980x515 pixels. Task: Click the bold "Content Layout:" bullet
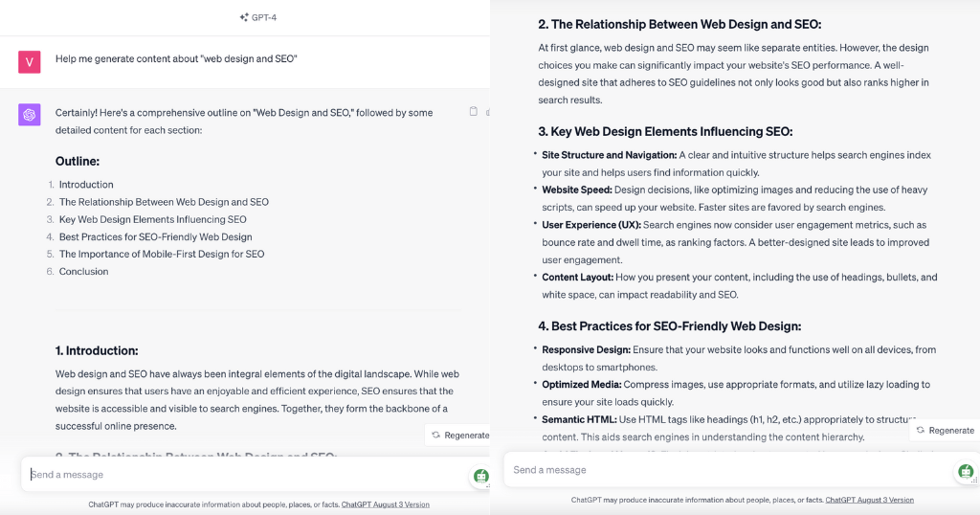(x=577, y=277)
